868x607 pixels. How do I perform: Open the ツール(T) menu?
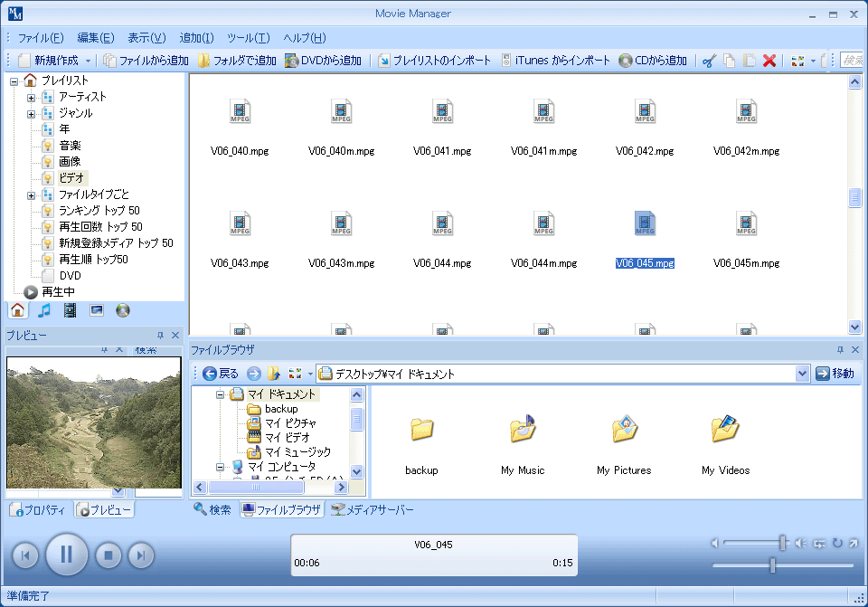[x=249, y=38]
